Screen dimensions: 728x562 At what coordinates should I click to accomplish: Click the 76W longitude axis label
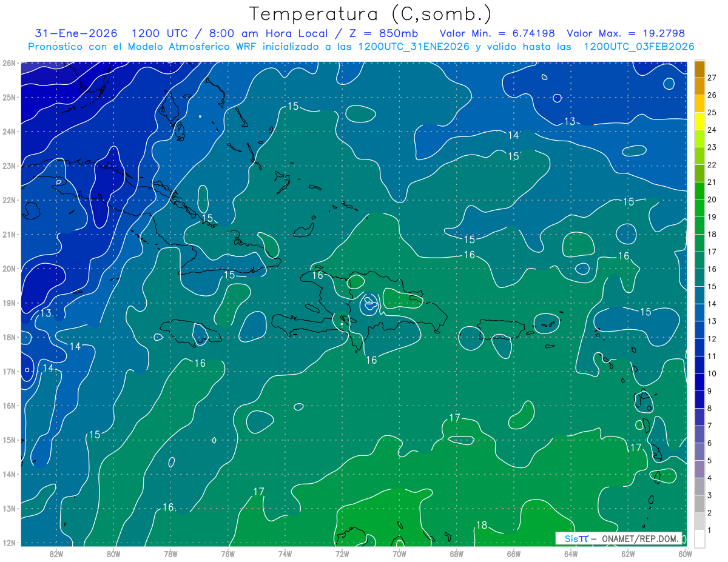point(228,554)
